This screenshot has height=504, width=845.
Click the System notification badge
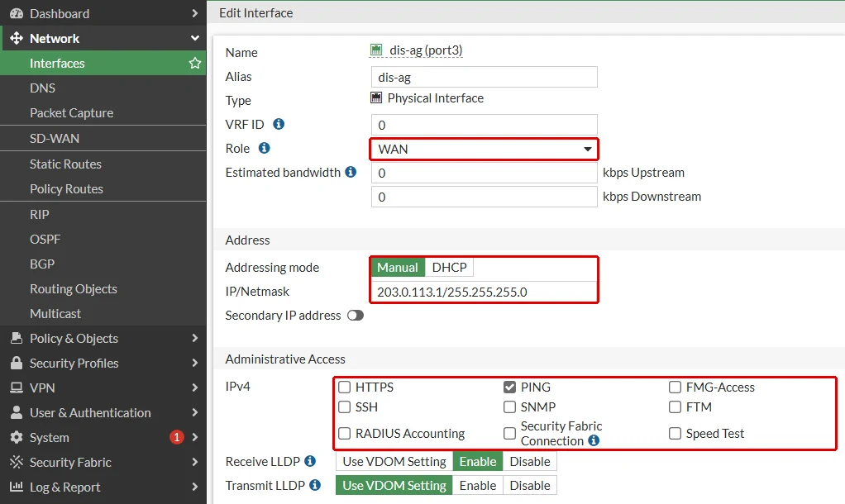coord(177,437)
